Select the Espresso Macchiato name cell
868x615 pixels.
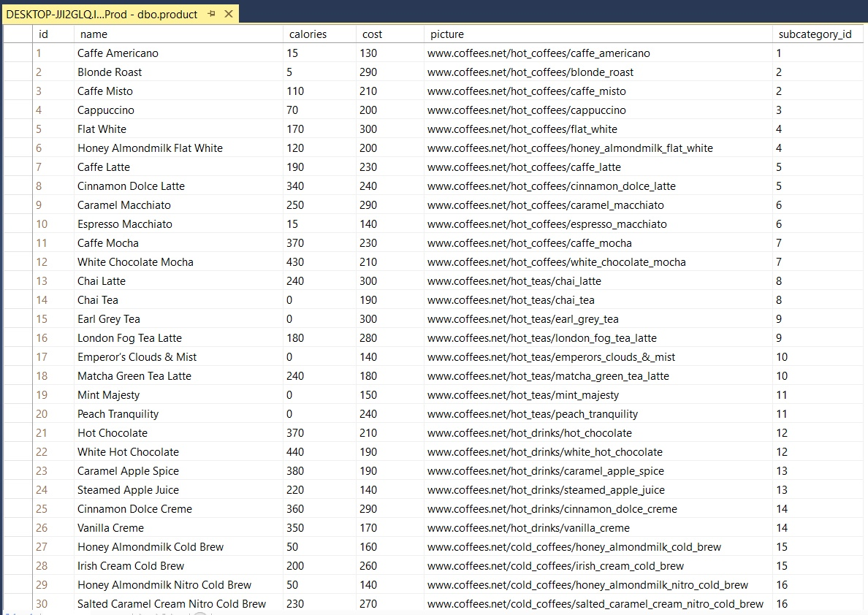click(178, 224)
